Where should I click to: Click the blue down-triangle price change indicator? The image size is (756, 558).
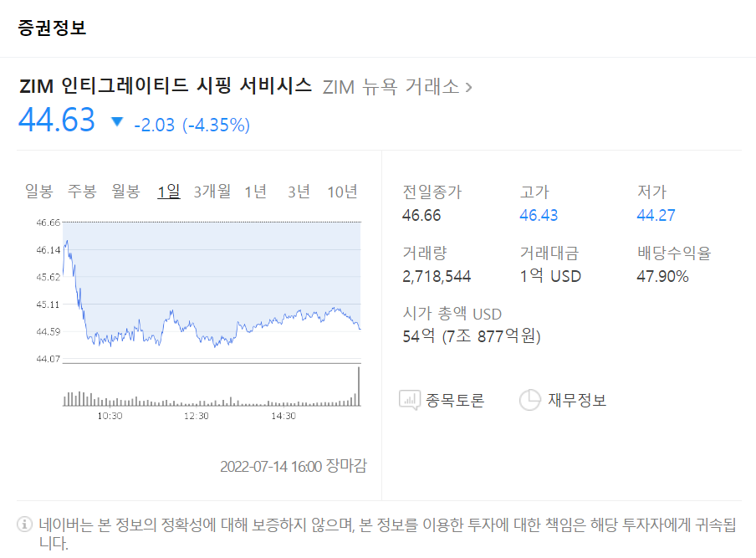point(117,121)
